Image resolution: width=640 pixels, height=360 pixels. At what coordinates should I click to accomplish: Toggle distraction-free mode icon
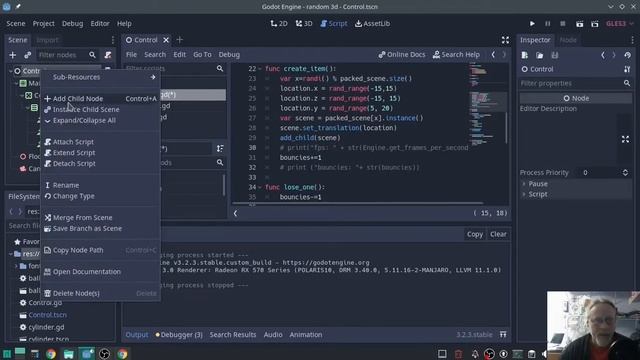pyautogui.click(x=505, y=40)
